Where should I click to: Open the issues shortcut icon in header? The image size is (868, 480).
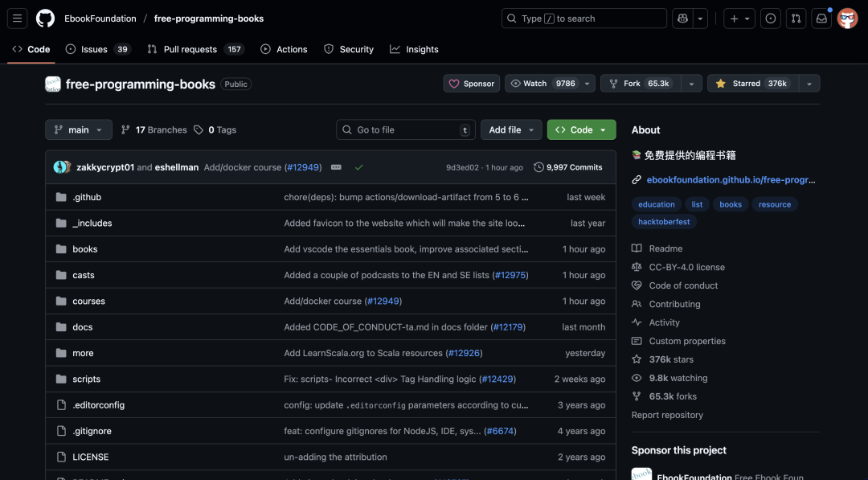coord(771,18)
